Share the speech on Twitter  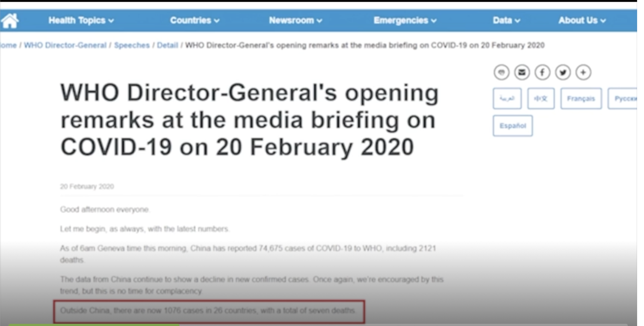point(563,72)
